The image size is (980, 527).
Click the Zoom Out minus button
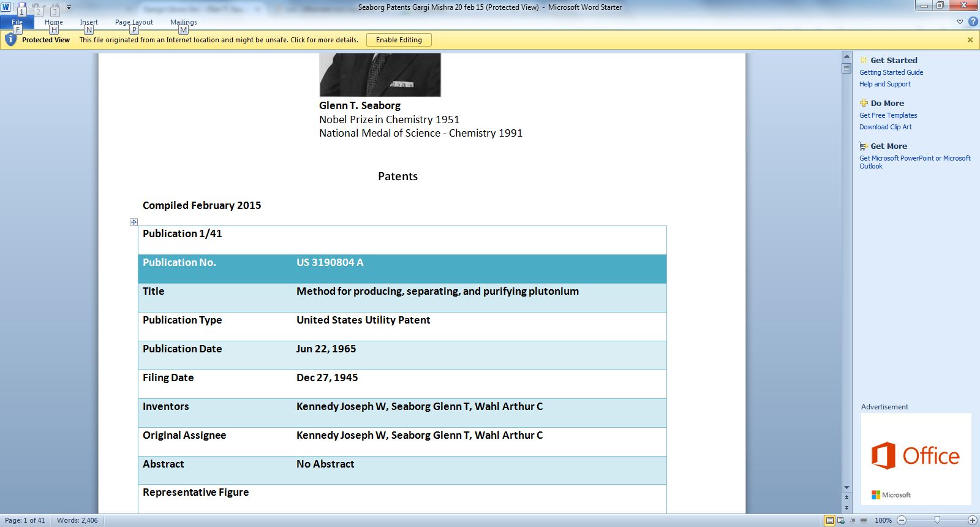coord(902,520)
